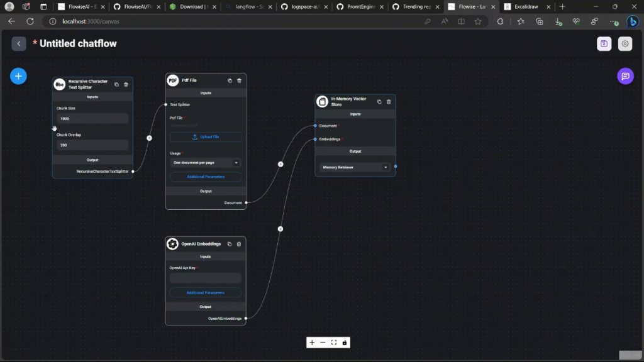Open browser extensions puzzle icon
Image resolution: width=644 pixels, height=362 pixels.
pos(500,21)
